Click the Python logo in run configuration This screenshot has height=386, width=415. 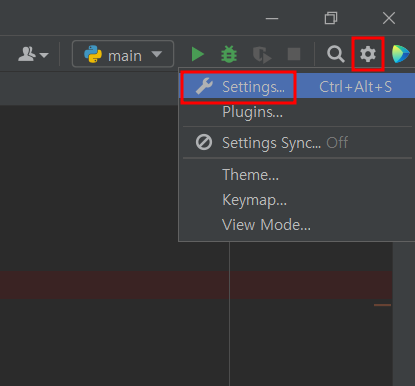click(x=93, y=54)
